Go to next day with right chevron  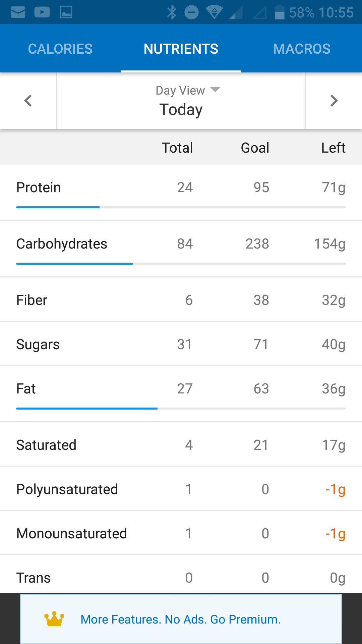pyautogui.click(x=334, y=101)
